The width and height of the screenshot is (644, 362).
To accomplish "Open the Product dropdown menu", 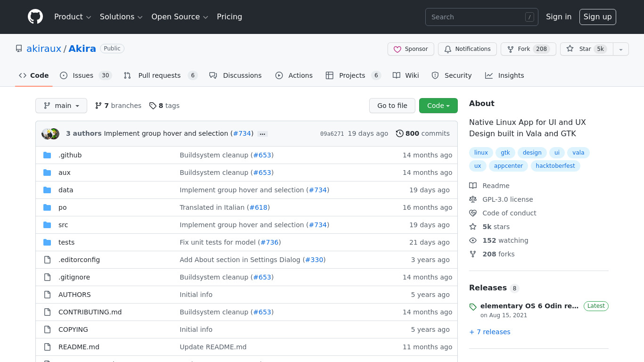I will pyautogui.click(x=73, y=17).
